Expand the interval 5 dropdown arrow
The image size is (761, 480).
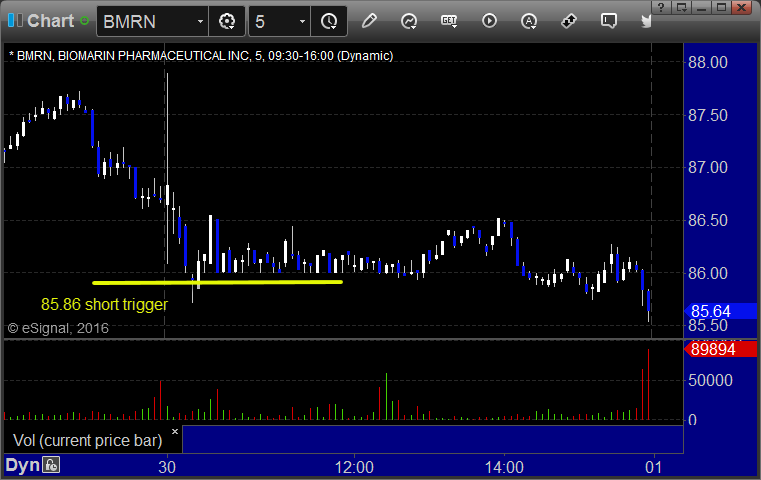pyautogui.click(x=302, y=21)
